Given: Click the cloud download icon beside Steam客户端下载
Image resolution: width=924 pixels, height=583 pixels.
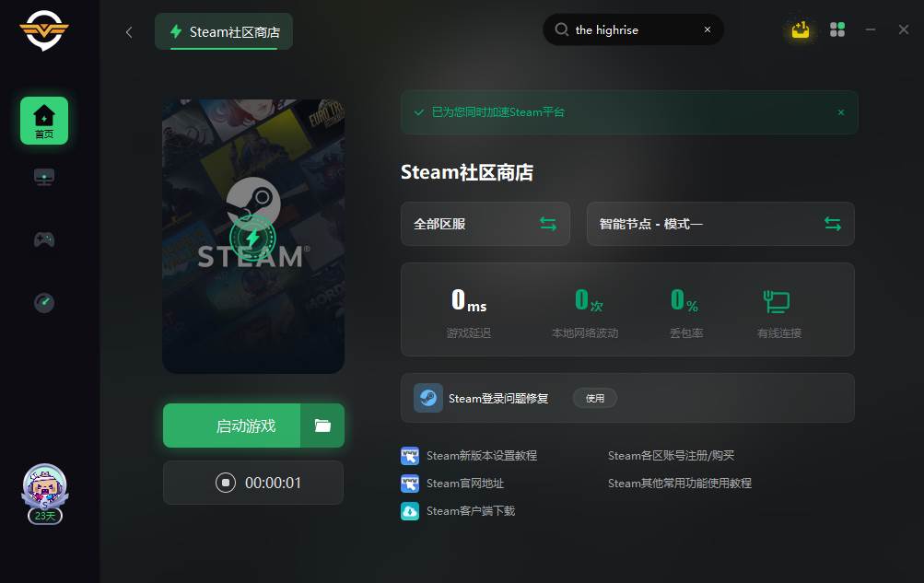Looking at the screenshot, I should point(410,511).
